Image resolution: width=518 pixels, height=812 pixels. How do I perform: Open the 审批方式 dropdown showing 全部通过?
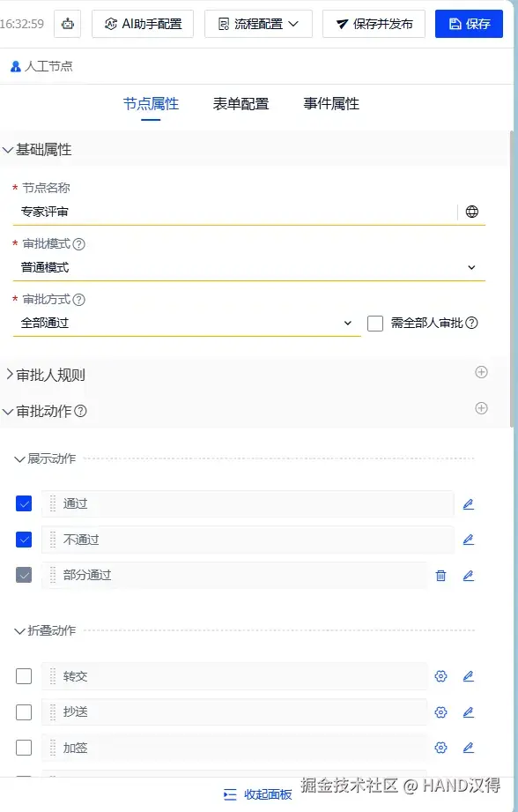point(187,324)
